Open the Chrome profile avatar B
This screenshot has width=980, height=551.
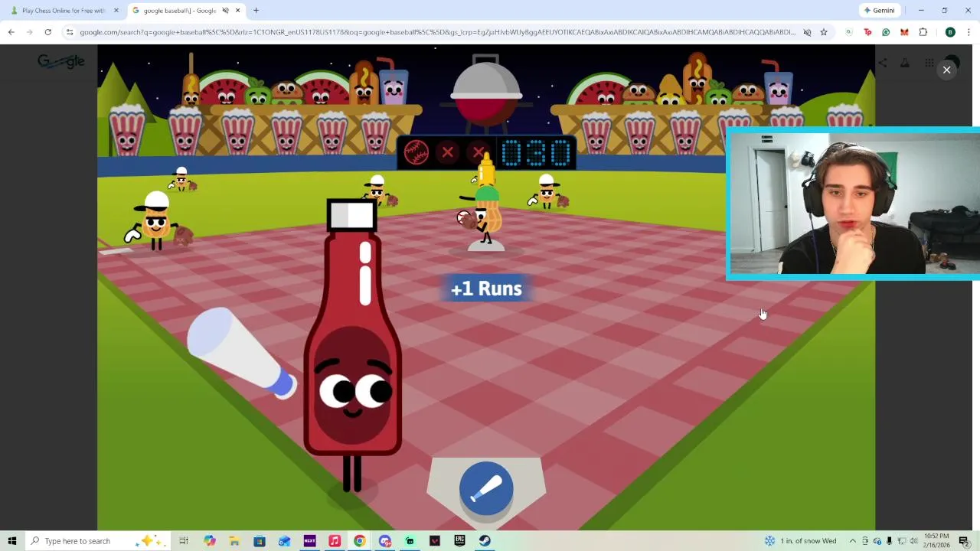point(950,32)
